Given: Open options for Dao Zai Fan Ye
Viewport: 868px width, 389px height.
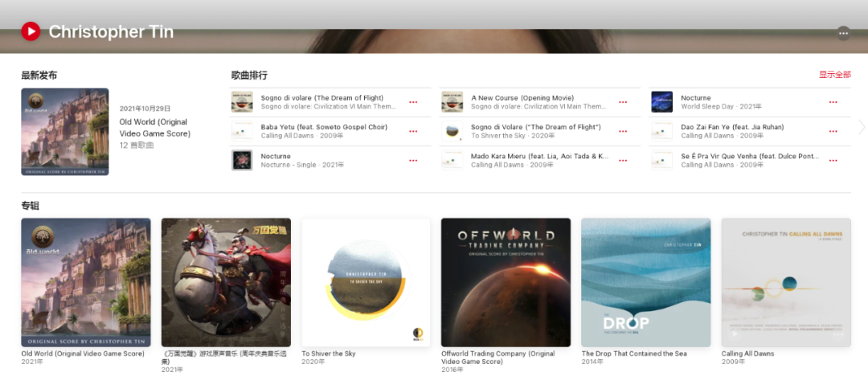Looking at the screenshot, I should coord(833,131).
